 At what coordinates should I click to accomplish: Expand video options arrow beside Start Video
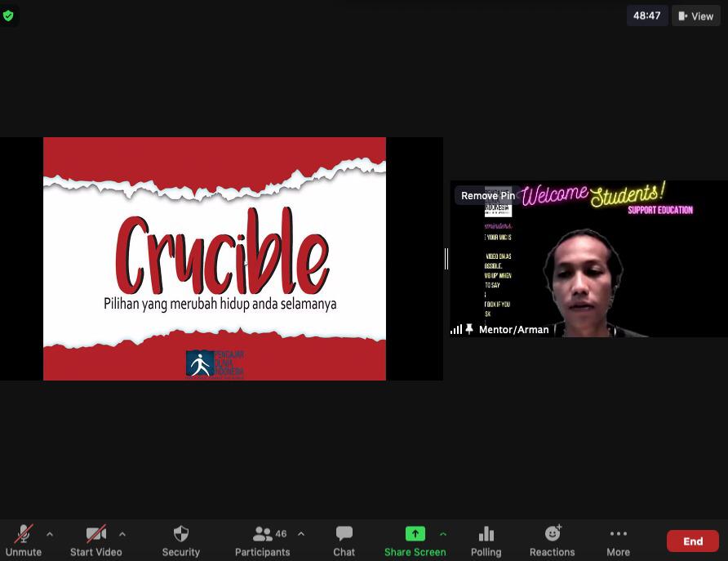pos(122,534)
